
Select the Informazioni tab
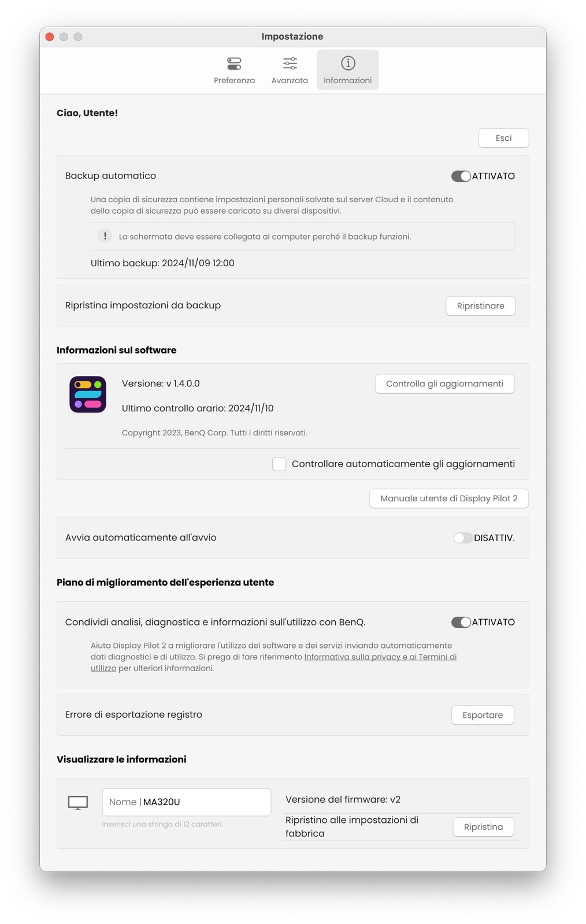347,70
